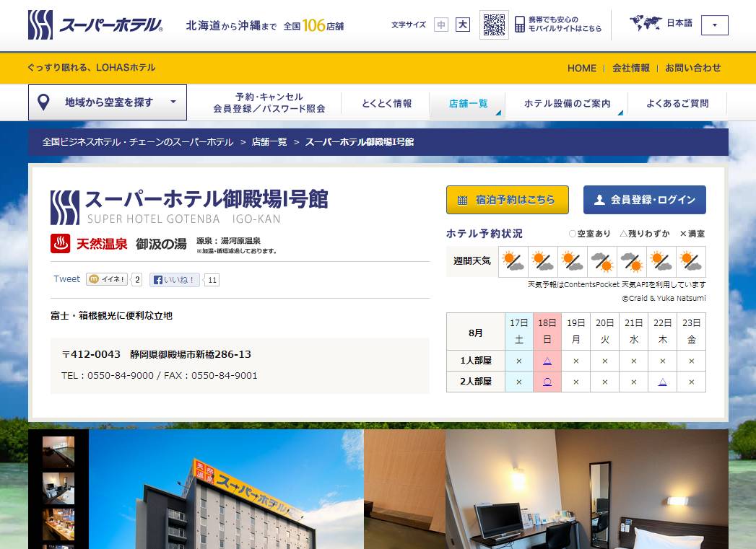
Task: Click the 19日 月 date header
Action: pyautogui.click(x=575, y=331)
